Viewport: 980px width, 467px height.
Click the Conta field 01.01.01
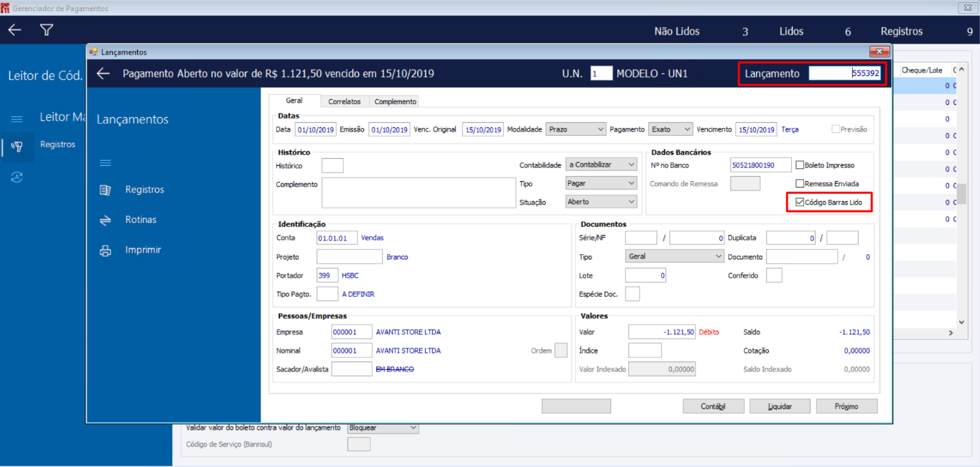[337, 238]
